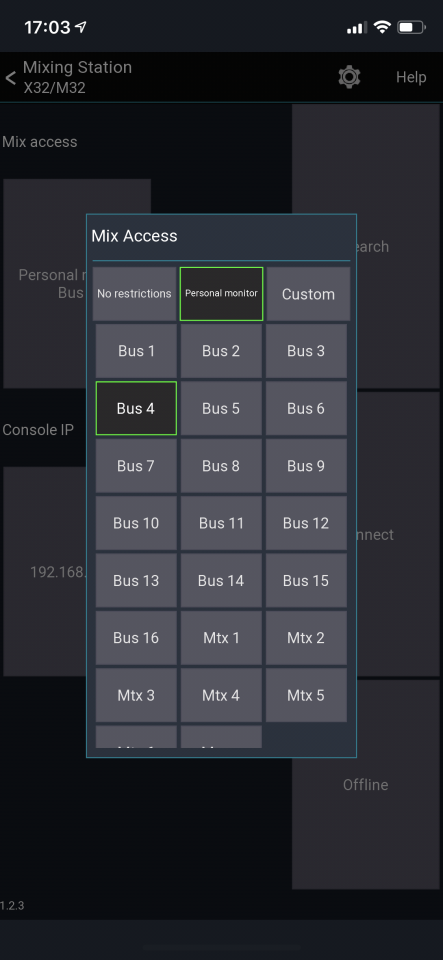Viewport: 443px width, 960px height.
Task: Select Bus 1 for mix access
Action: 136,351
